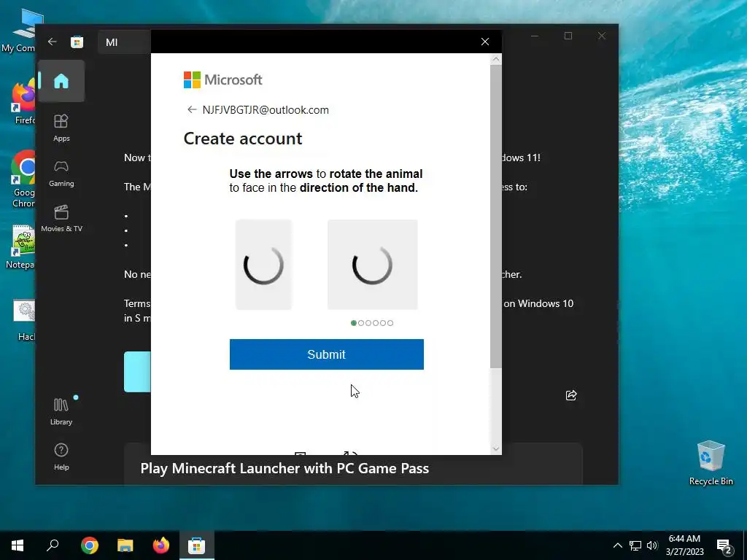Open taskbar Search magnifier
747x560 pixels.
point(53,545)
